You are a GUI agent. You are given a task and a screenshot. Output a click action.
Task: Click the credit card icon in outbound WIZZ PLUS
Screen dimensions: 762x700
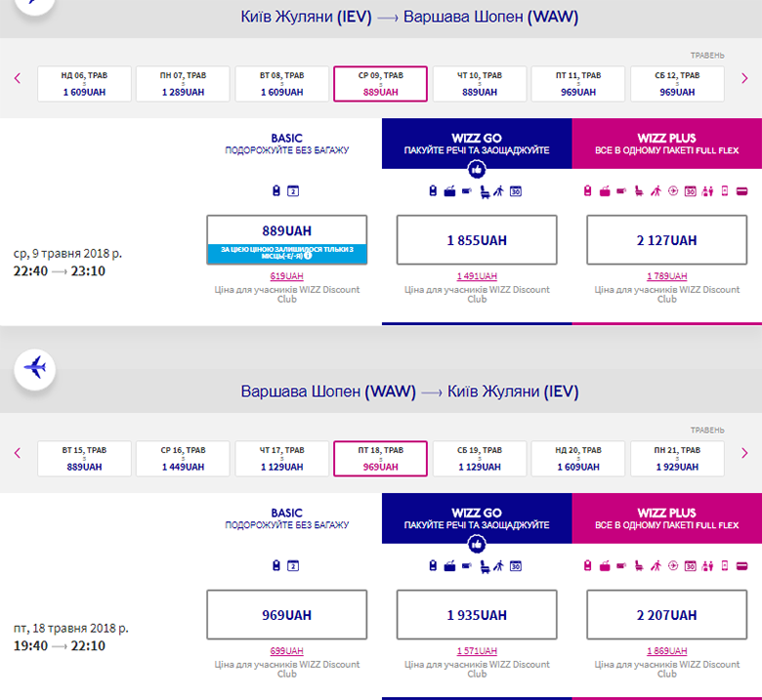coord(741,190)
